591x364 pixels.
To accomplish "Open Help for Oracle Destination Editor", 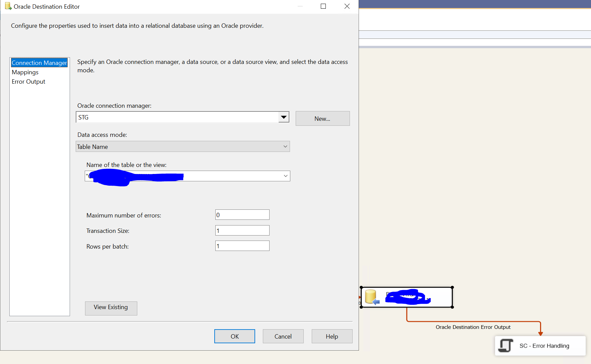I will (332, 336).
